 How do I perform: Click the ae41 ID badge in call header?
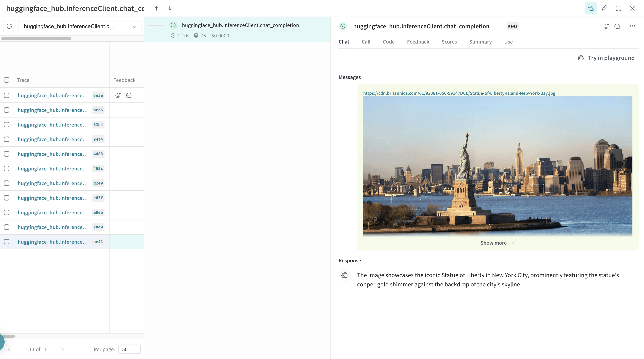[x=513, y=26]
